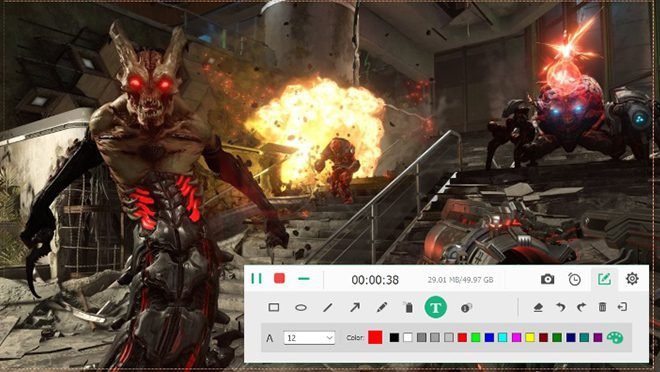Choose the straight line tool
The width and height of the screenshot is (660, 372).
click(327, 308)
